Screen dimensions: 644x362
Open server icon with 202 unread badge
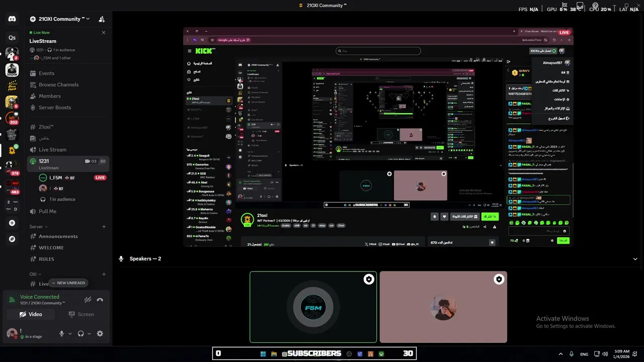click(x=12, y=119)
